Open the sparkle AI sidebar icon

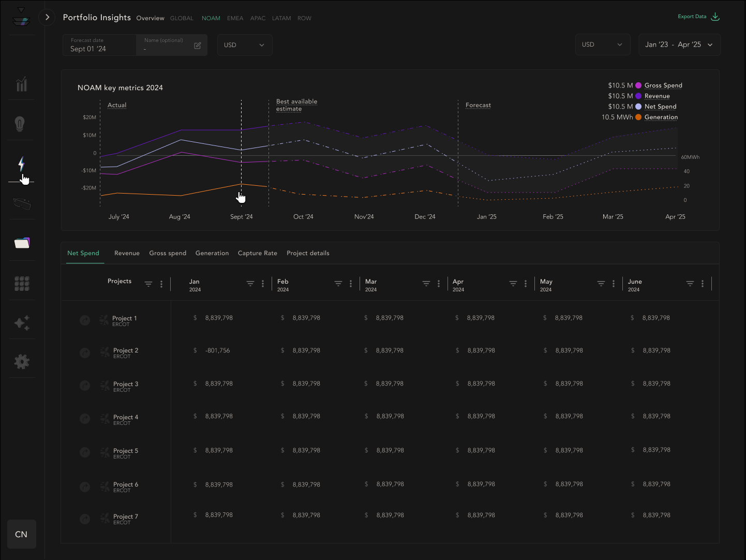22,323
